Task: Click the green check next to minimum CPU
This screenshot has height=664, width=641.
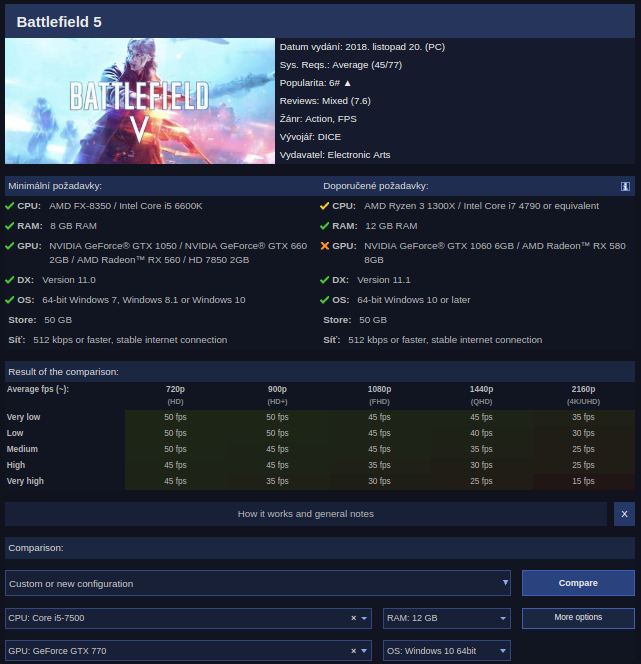Action: [10, 206]
